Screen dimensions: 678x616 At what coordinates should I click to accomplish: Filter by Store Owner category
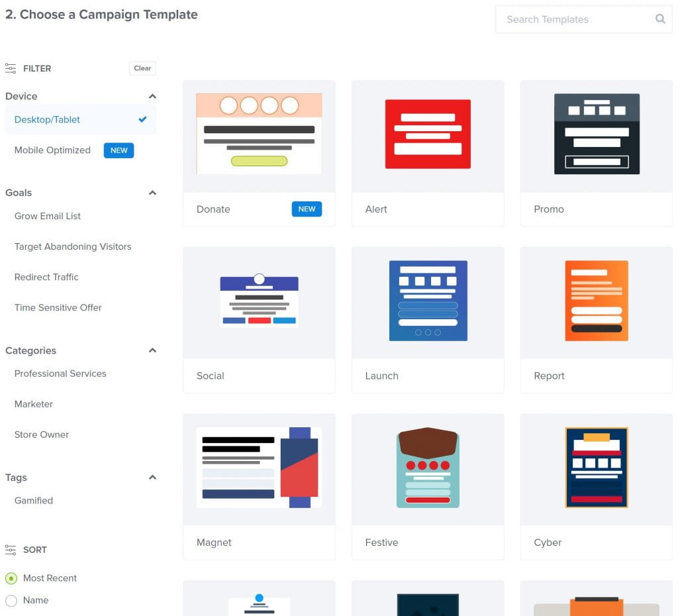click(x=42, y=435)
